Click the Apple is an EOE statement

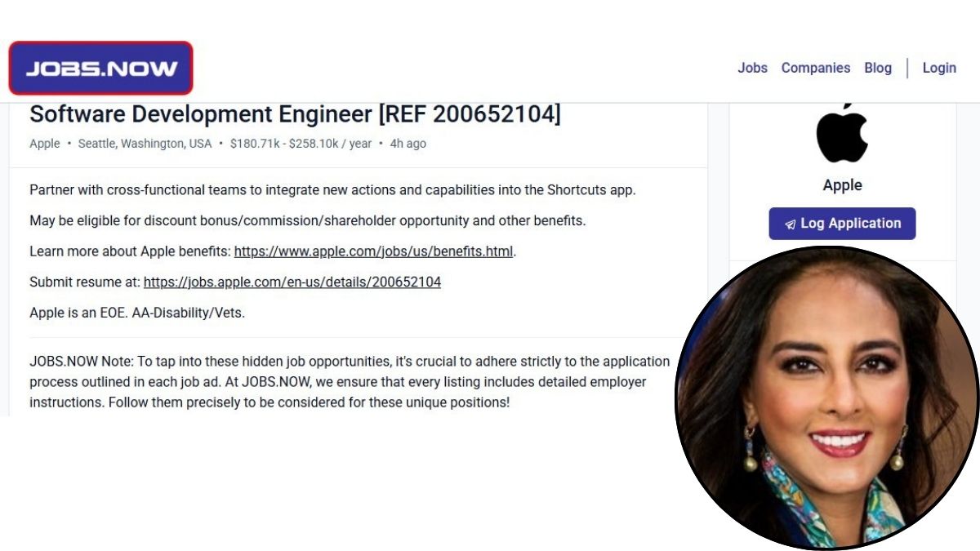click(137, 313)
